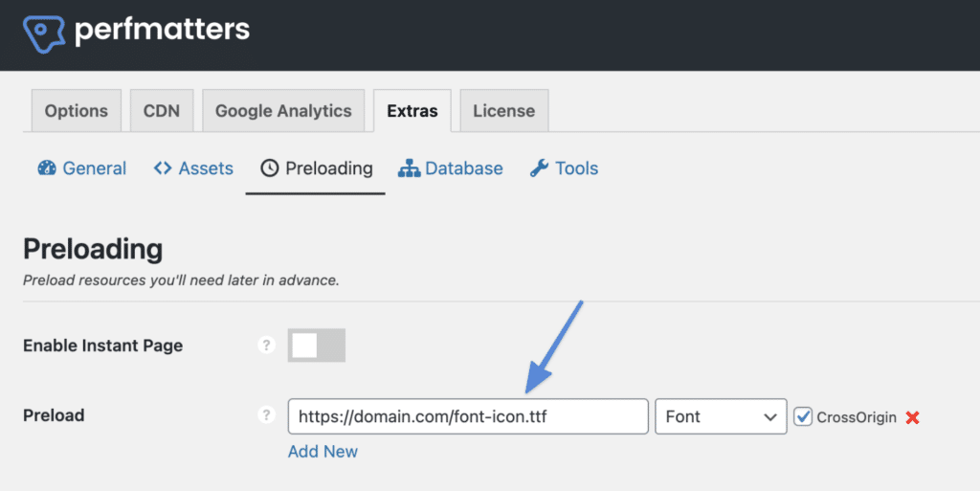Click the Add New link
This screenshot has width=980, height=491.
(323, 452)
